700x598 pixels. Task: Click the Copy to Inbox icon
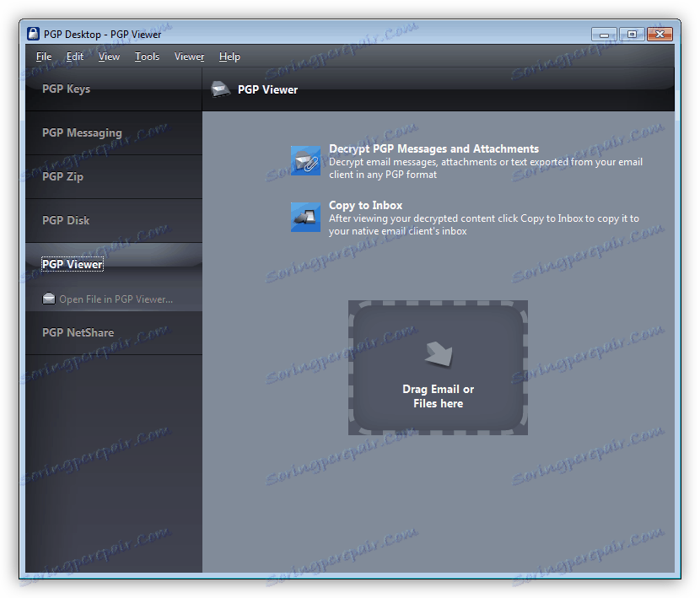click(305, 217)
